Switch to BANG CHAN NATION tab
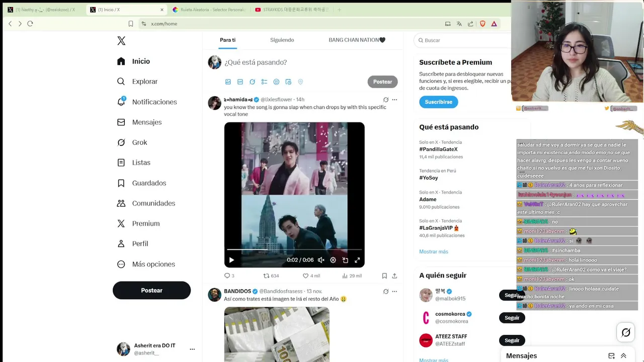Image resolution: width=644 pixels, height=362 pixels. point(357,40)
